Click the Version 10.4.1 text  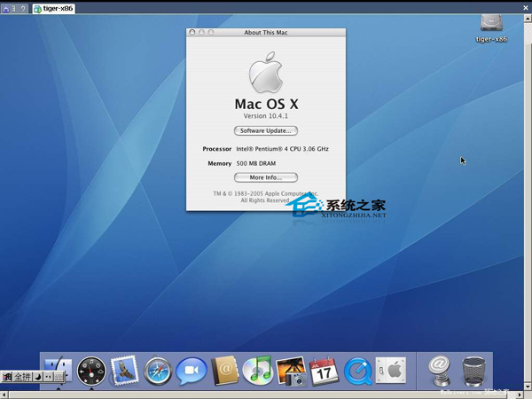pos(265,116)
